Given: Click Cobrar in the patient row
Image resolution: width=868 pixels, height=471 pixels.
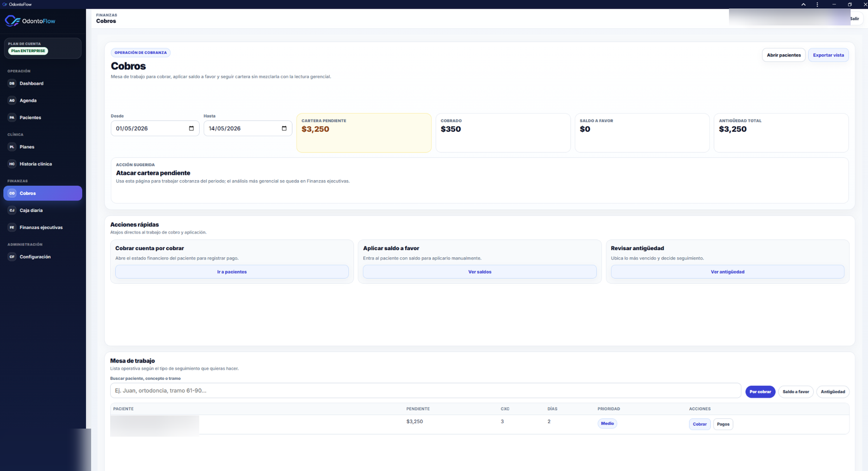Looking at the screenshot, I should tap(700, 424).
